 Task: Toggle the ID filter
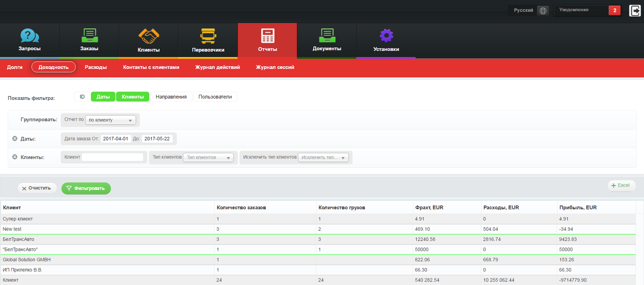pyautogui.click(x=82, y=97)
